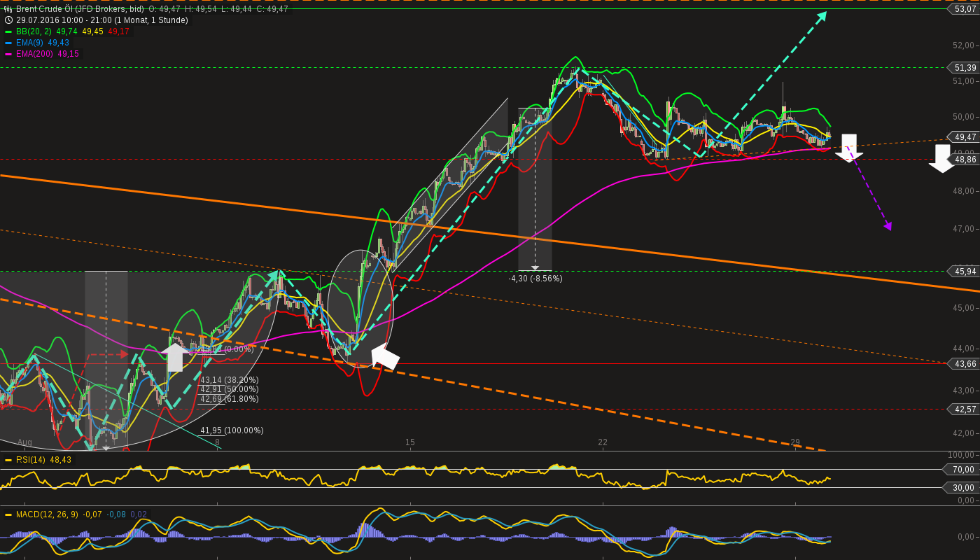Click the "15" date label on the time axis
This screenshot has height=560, width=980.
tap(410, 442)
